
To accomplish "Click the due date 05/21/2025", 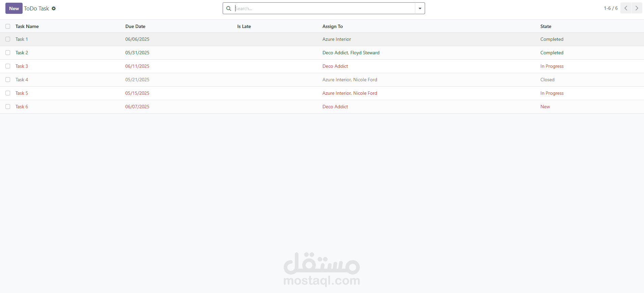I will pos(137,80).
